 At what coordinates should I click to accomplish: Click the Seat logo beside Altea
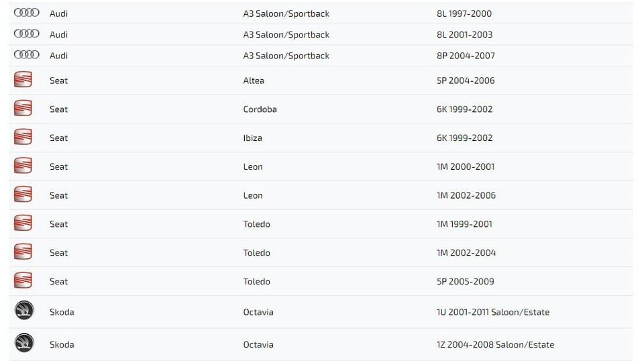click(x=23, y=81)
